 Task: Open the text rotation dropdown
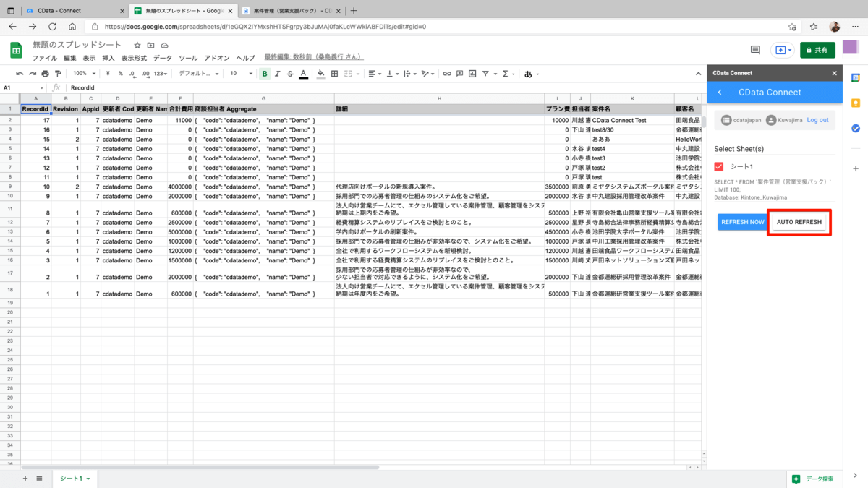[427, 74]
